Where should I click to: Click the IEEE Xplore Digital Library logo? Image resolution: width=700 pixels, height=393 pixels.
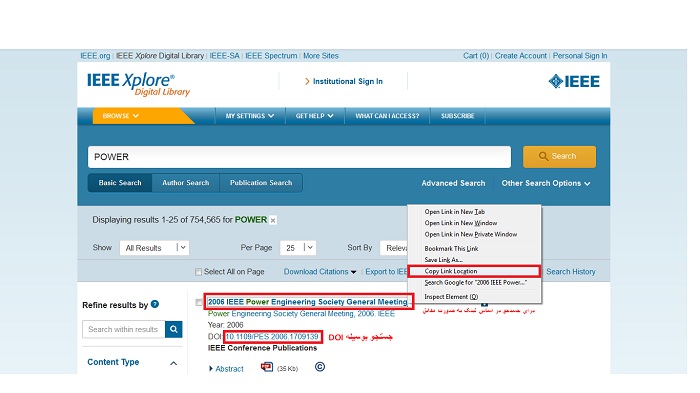coord(138,84)
